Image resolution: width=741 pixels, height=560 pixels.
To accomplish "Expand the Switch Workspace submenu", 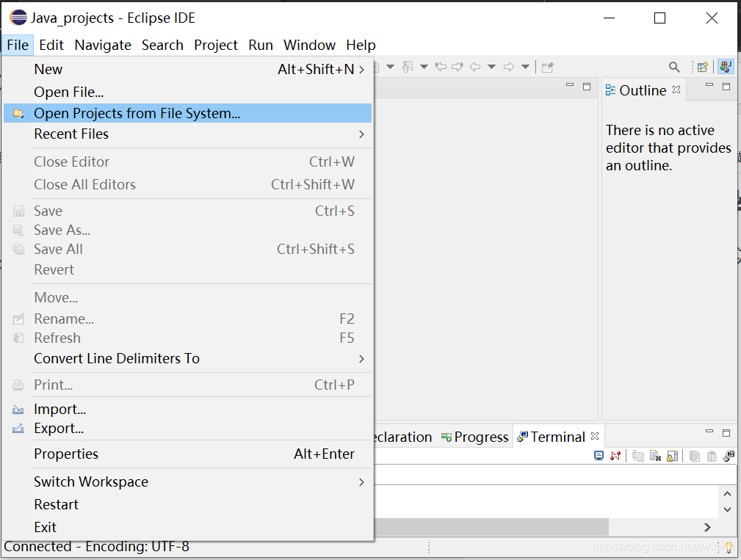I will [187, 481].
